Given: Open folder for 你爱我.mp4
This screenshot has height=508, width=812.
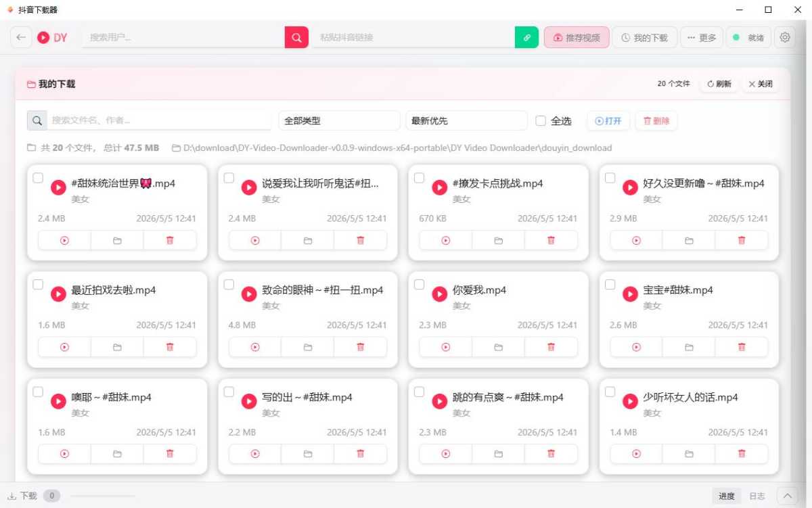Looking at the screenshot, I should (x=499, y=347).
